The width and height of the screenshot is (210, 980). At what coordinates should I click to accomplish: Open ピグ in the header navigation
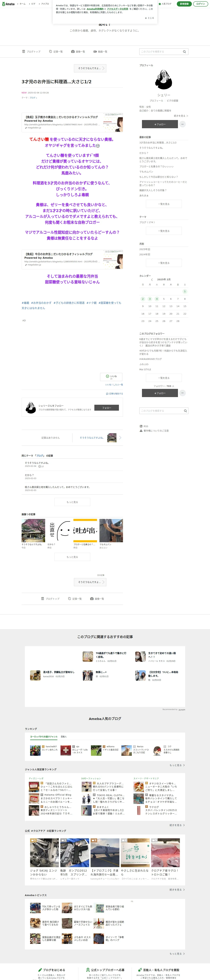[x=33, y=4]
